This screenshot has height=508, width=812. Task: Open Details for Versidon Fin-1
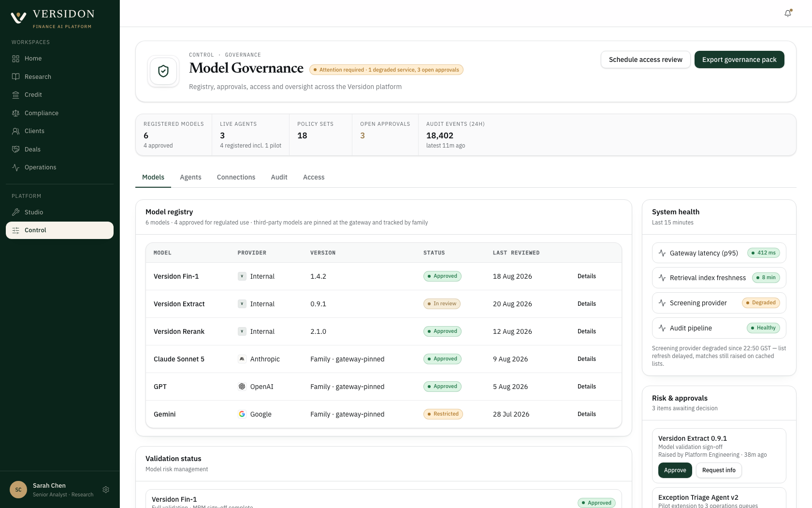coord(586,276)
